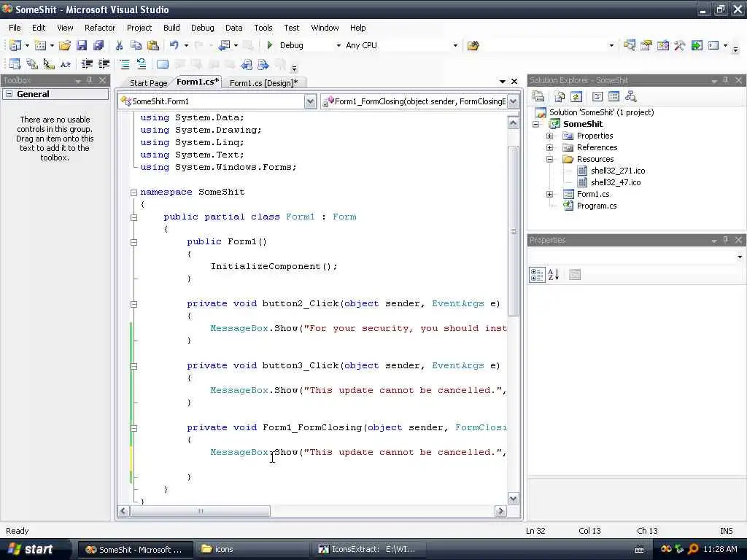747x560 pixels.
Task: Uncomment the selected lines icon
Action: tap(141, 64)
